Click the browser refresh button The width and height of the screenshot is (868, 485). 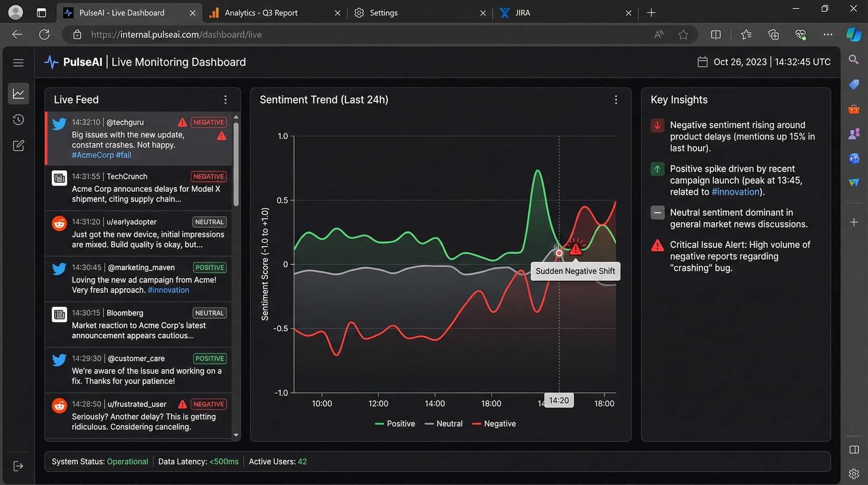[x=44, y=34]
